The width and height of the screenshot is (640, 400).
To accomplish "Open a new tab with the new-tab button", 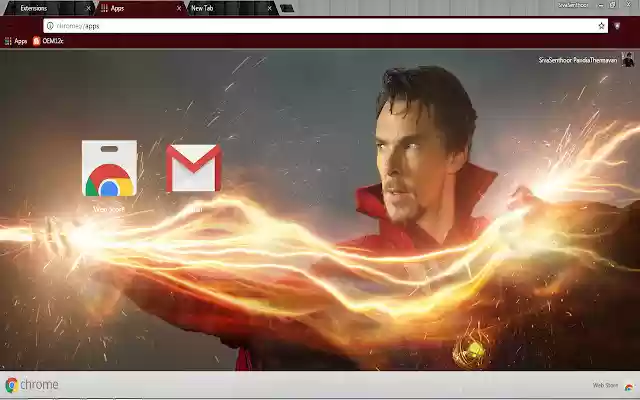I will coord(287,8).
